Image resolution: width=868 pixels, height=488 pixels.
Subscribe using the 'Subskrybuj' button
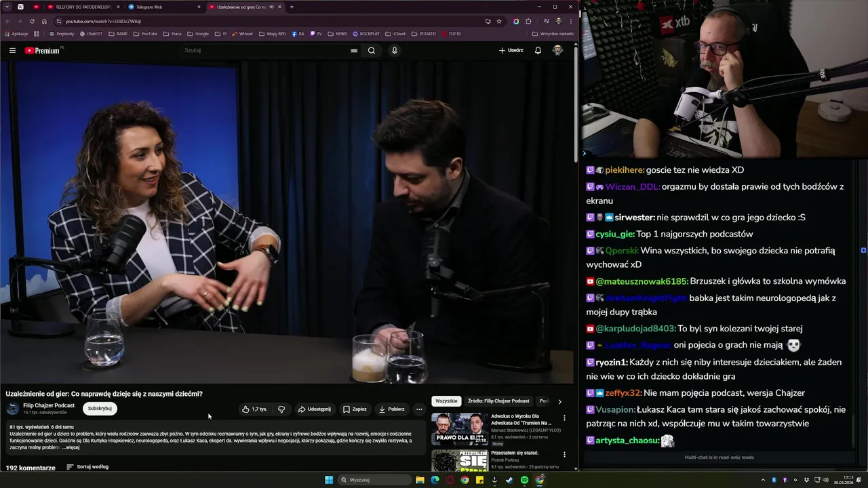[100, 408]
